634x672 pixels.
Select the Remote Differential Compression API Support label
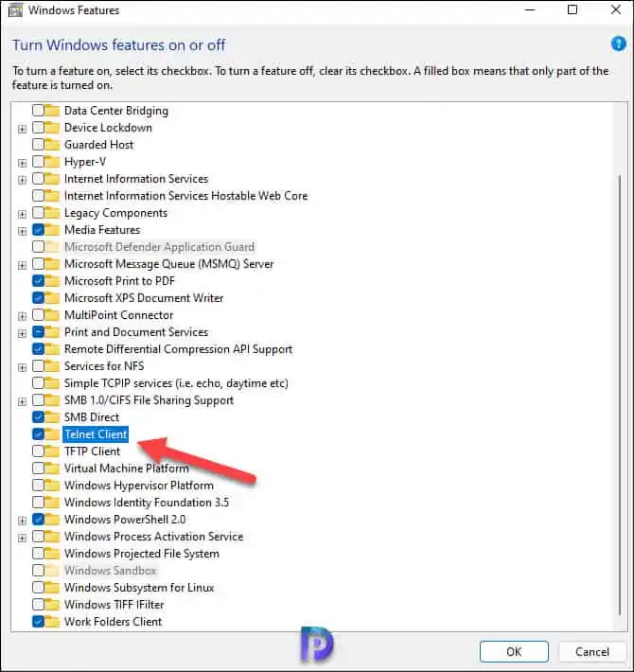[x=178, y=349]
